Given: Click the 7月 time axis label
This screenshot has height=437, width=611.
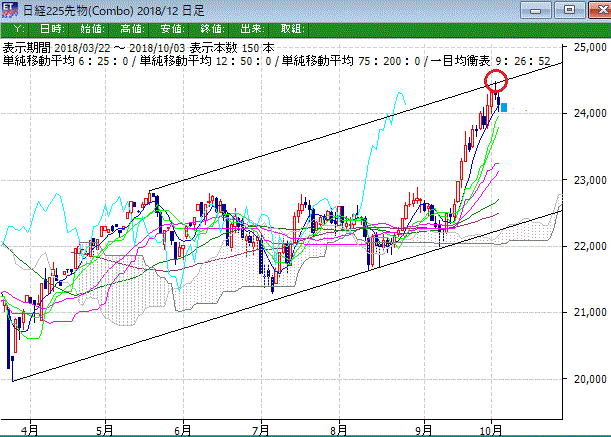Looking at the screenshot, I should coord(261,430).
